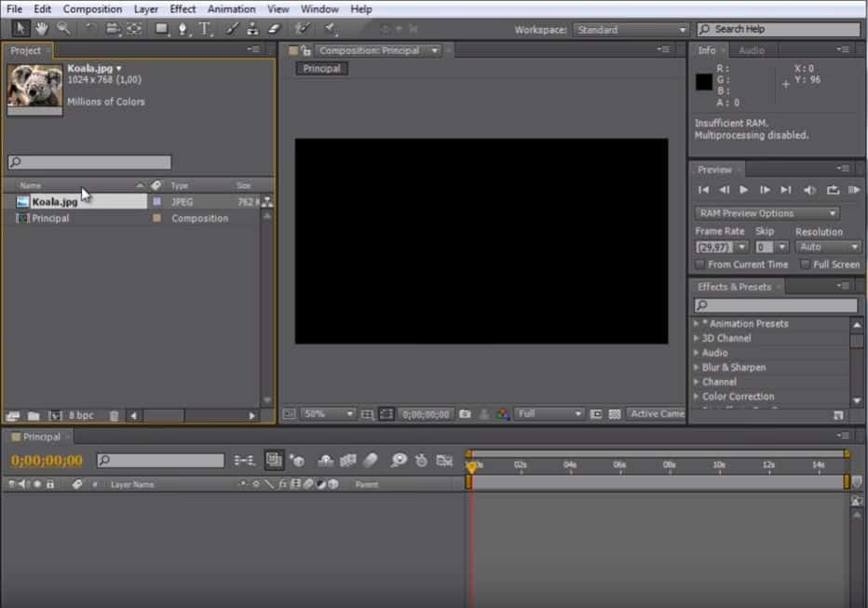Click the Principal composition label color swatch

pos(157,218)
